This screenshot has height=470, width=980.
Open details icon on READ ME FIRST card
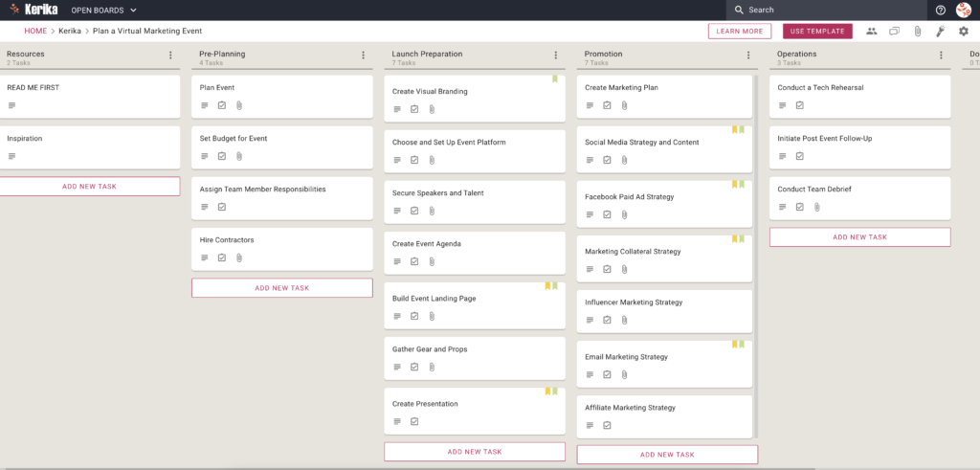(x=11, y=105)
